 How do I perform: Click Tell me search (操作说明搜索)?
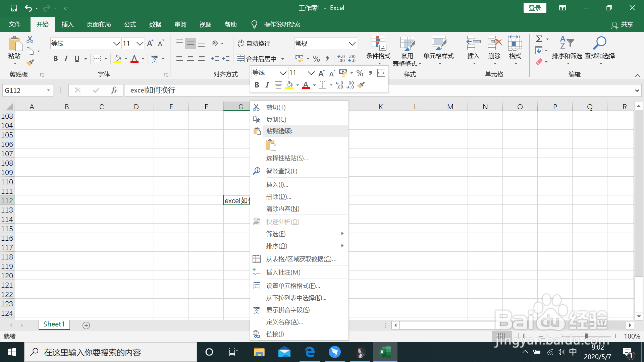[276, 24]
